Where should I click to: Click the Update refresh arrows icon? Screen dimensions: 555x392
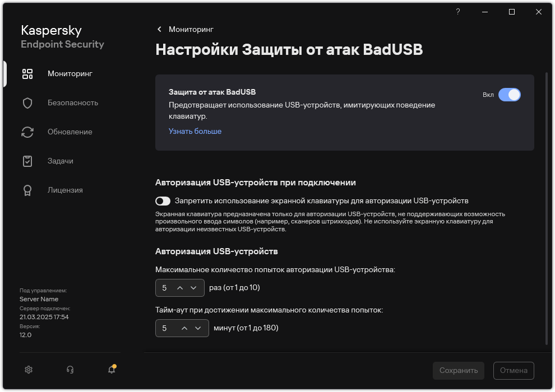(x=27, y=132)
